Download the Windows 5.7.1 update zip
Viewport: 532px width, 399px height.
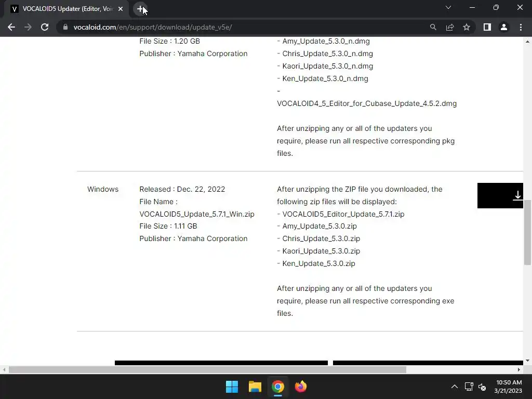click(x=500, y=195)
